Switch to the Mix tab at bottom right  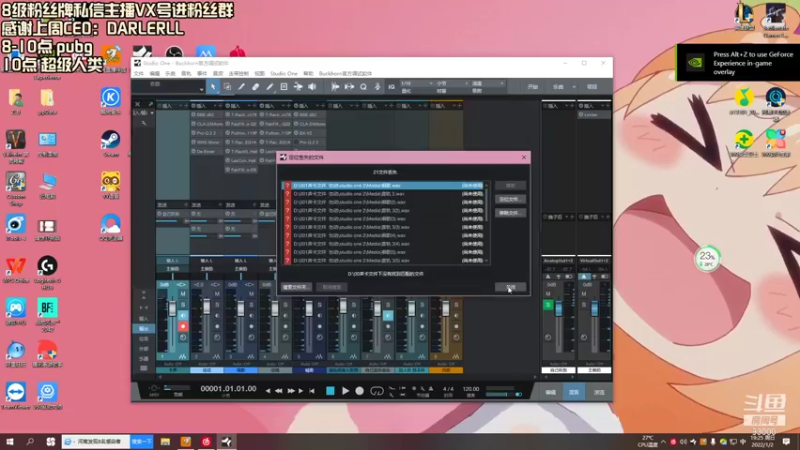point(574,392)
